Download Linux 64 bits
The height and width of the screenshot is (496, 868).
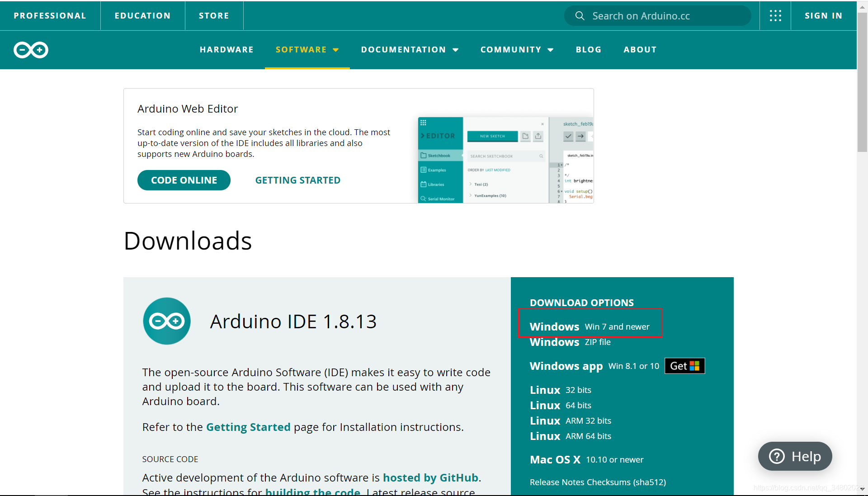click(x=561, y=405)
